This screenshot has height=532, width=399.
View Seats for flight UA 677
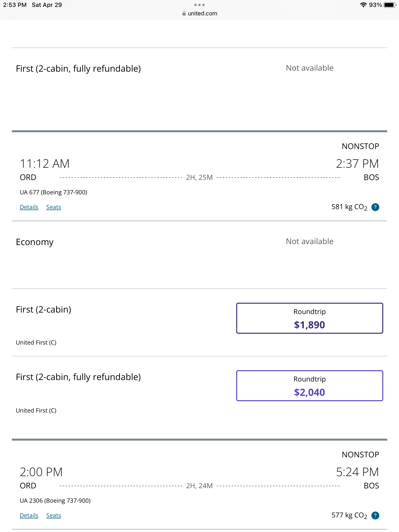pos(54,207)
